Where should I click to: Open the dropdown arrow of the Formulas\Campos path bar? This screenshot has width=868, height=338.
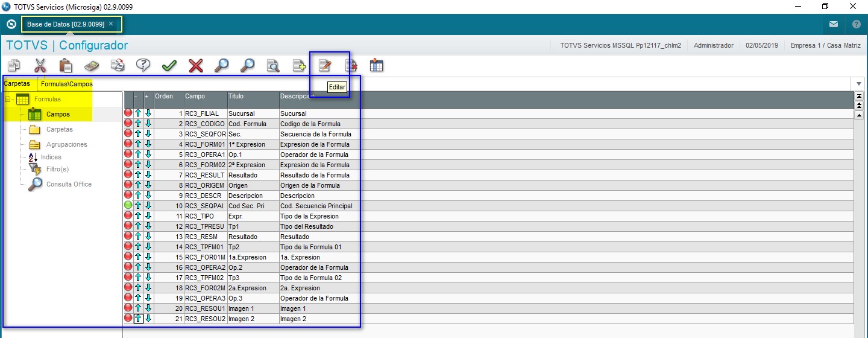(859, 83)
